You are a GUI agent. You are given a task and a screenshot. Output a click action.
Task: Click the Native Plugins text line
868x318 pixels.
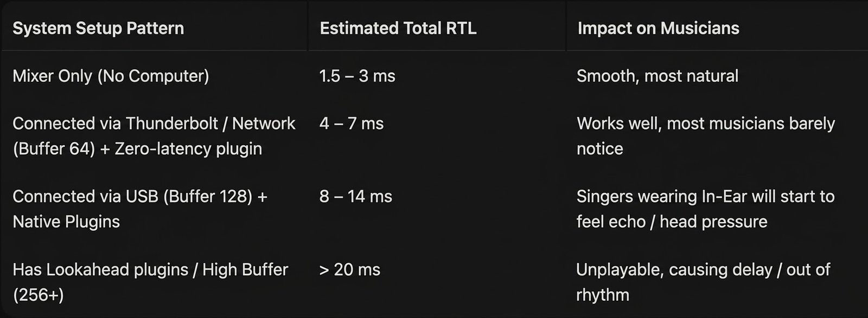[66, 222]
